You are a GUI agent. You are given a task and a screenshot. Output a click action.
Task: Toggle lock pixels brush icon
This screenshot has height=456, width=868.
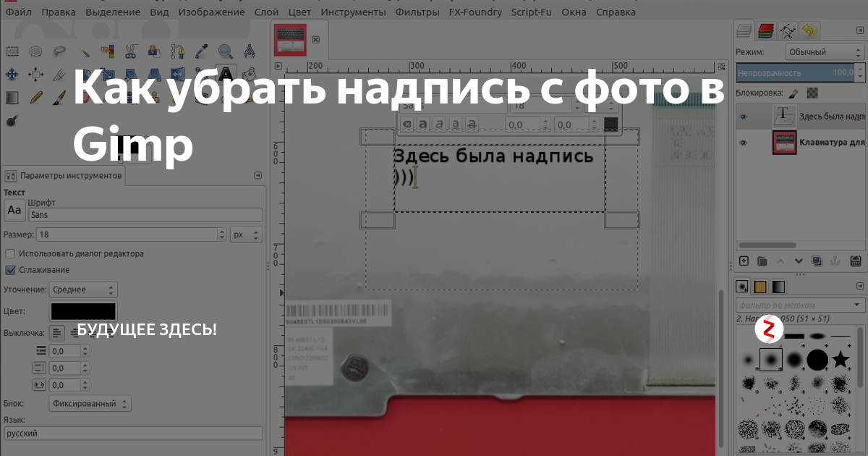[793, 93]
